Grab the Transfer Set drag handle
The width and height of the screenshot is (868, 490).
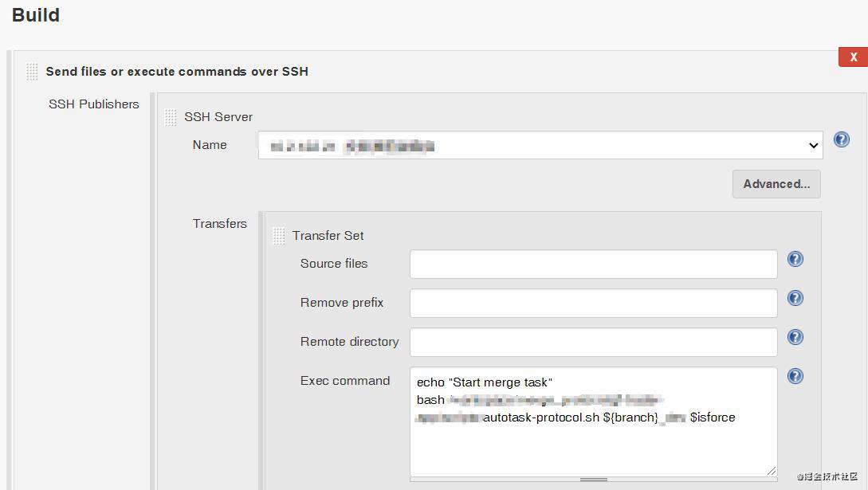pyautogui.click(x=278, y=236)
